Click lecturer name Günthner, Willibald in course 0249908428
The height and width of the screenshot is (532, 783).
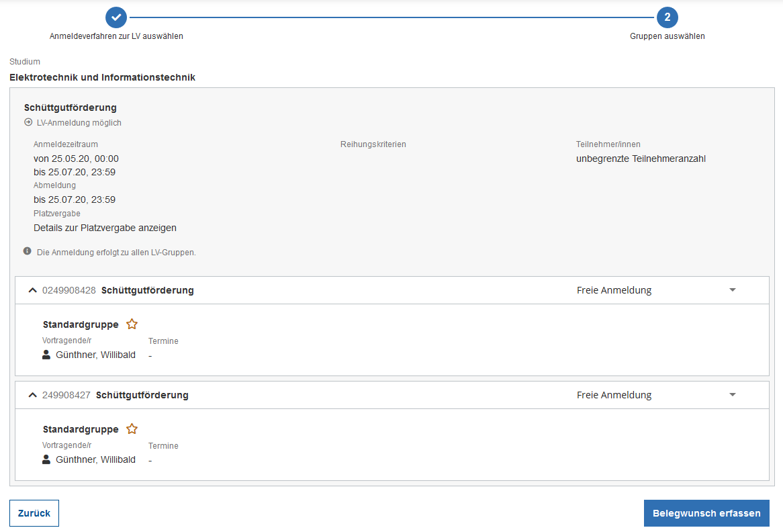pyautogui.click(x=95, y=355)
